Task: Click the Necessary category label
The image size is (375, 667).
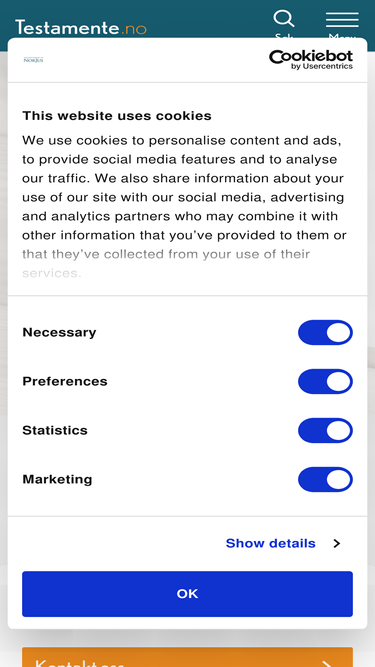Action: coord(59,332)
